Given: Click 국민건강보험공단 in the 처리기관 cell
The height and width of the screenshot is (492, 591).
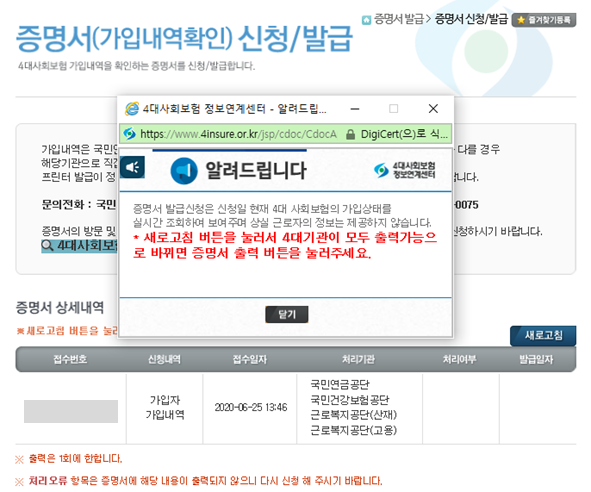Looking at the screenshot, I should 349,400.
